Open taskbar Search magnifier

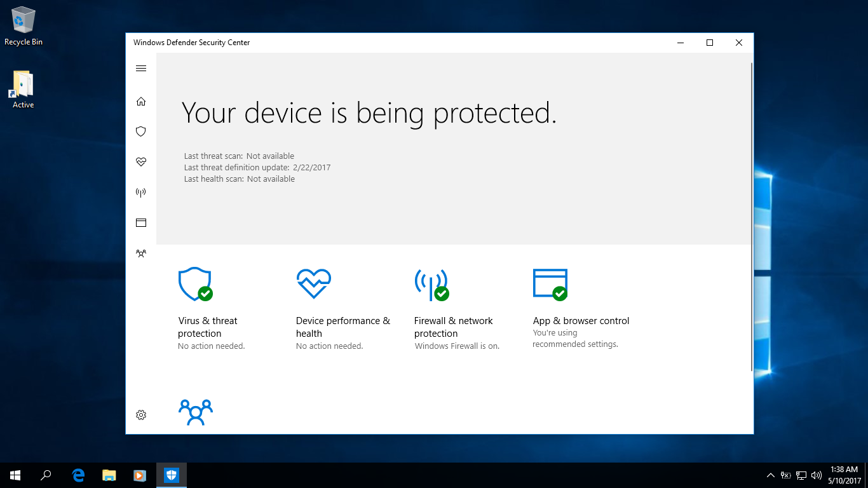click(46, 475)
